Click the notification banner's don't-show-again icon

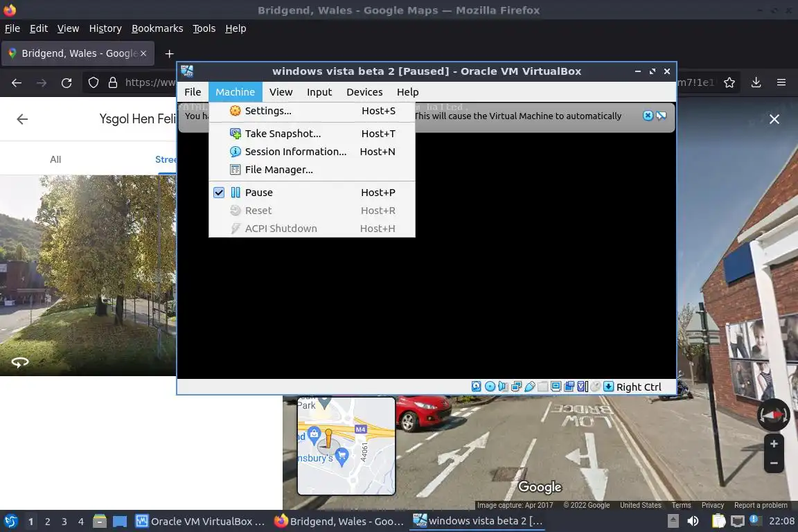tap(661, 116)
